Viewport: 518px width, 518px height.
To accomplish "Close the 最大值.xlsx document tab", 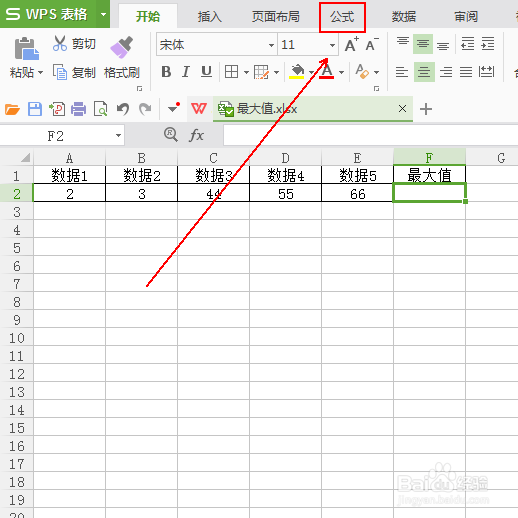I will (x=402, y=108).
